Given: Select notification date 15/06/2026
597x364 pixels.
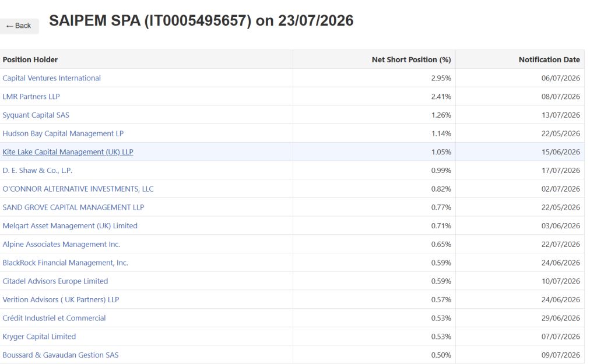Looking at the screenshot, I should (560, 152).
